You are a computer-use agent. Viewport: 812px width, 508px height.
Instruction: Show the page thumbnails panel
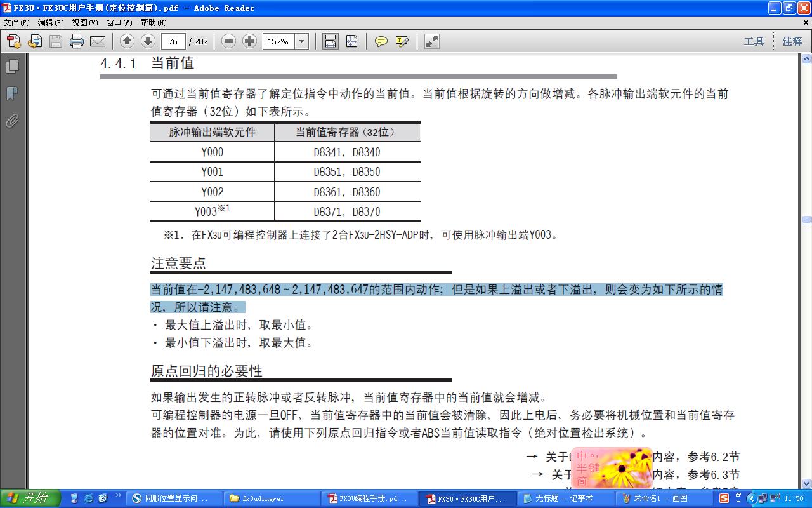pos(12,66)
